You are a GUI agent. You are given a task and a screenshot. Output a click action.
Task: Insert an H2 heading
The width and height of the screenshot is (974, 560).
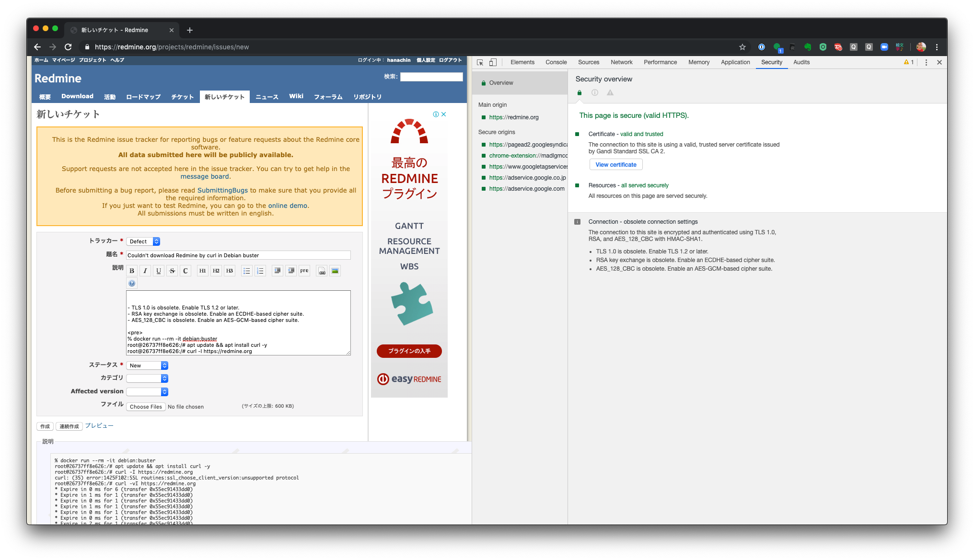pos(216,271)
